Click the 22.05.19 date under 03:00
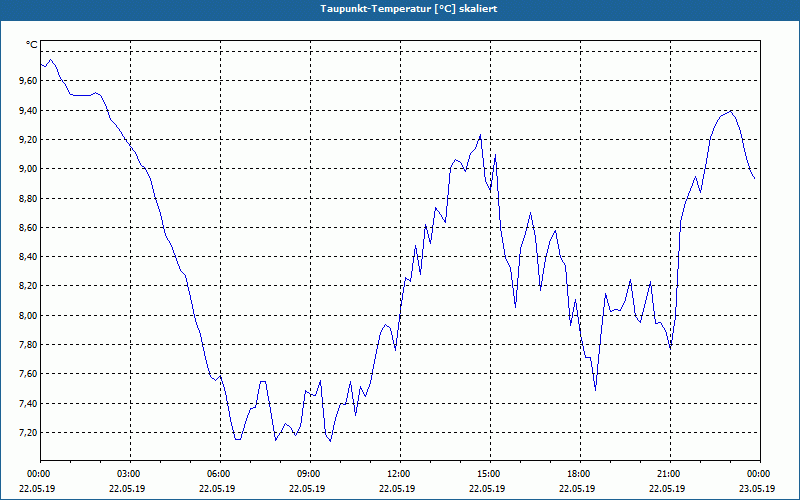This screenshot has height=500, width=800. point(127,488)
